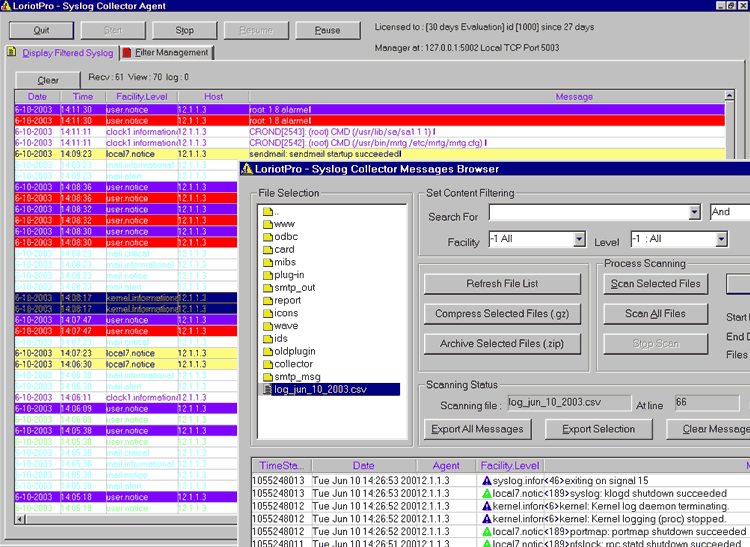Select the odbc folder icon
The image size is (750, 547).
pos(268,237)
